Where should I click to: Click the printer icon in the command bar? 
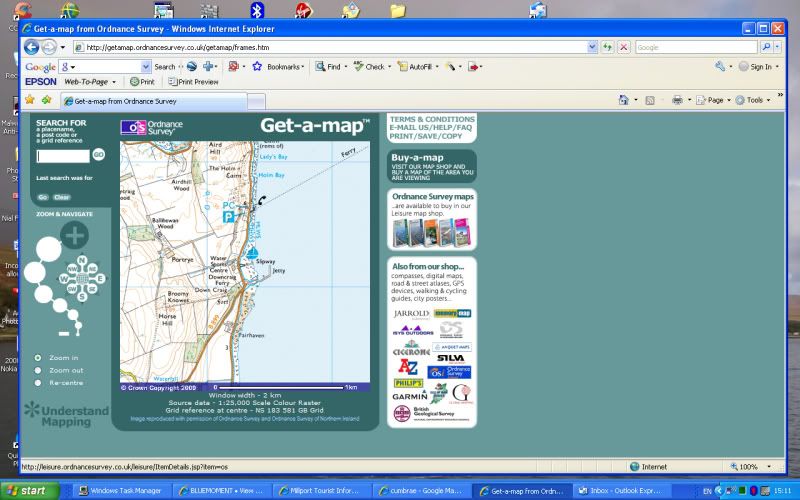click(677, 100)
